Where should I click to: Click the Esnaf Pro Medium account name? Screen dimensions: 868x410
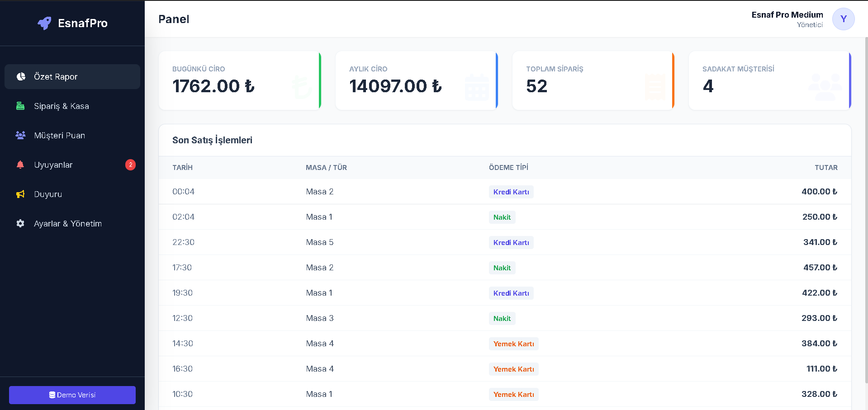pyautogui.click(x=787, y=15)
